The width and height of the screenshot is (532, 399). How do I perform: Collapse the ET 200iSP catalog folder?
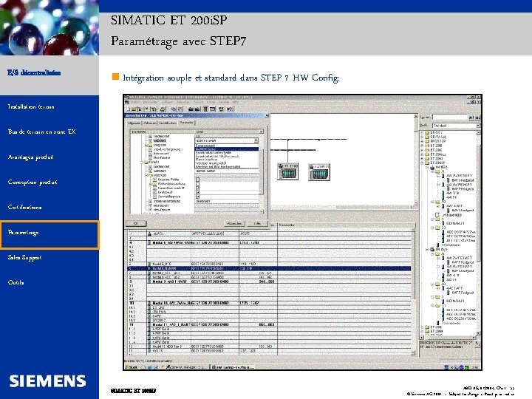coord(423,163)
